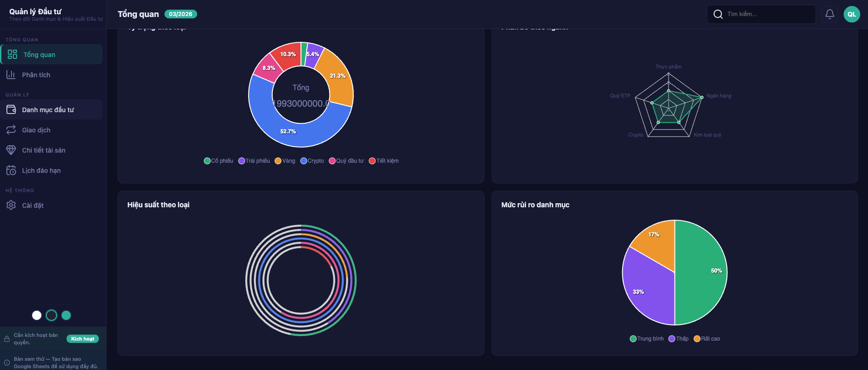
Task: Toggle Trái phiếu legend entry
Action: click(x=254, y=161)
